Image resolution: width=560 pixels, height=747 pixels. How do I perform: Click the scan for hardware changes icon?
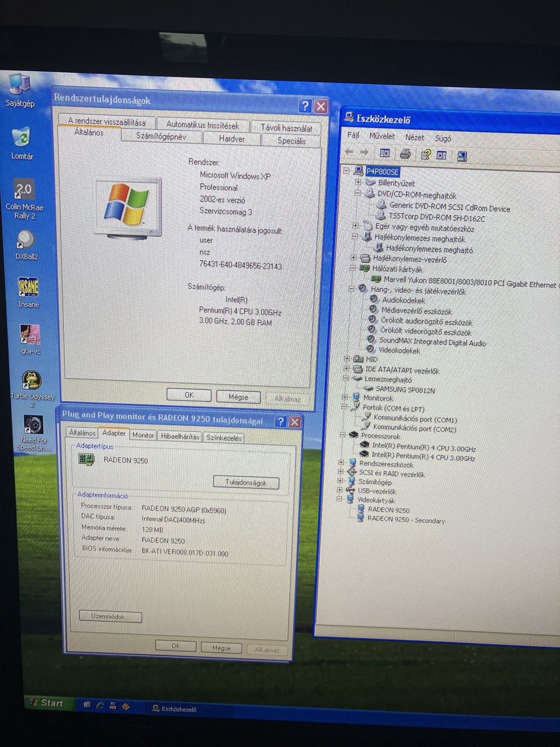point(462,156)
